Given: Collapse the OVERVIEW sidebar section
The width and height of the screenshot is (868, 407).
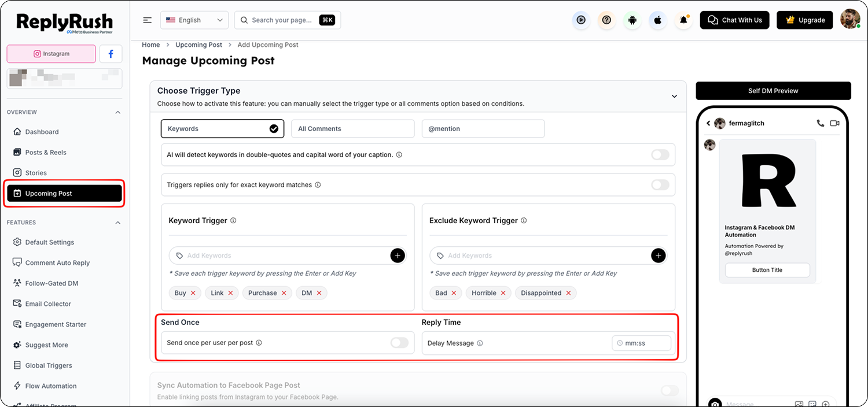Looking at the screenshot, I should click(x=118, y=112).
